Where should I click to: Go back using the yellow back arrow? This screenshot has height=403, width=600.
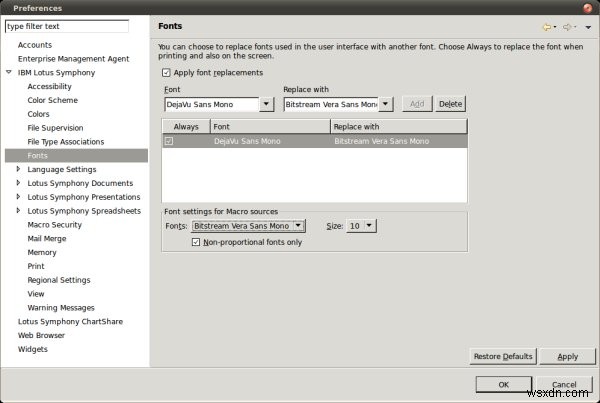click(547, 27)
